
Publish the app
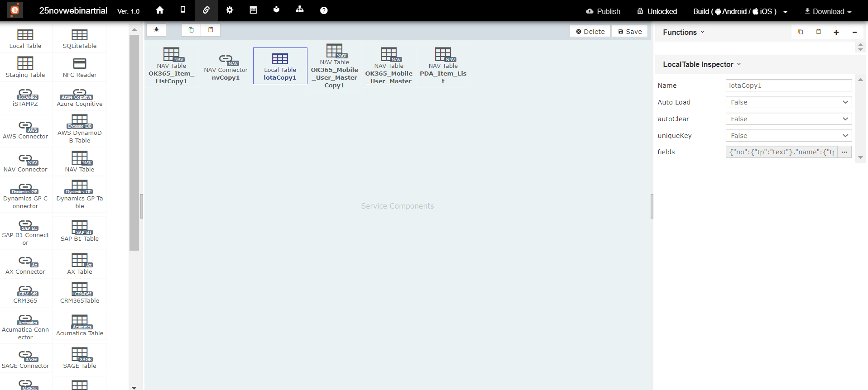[603, 11]
